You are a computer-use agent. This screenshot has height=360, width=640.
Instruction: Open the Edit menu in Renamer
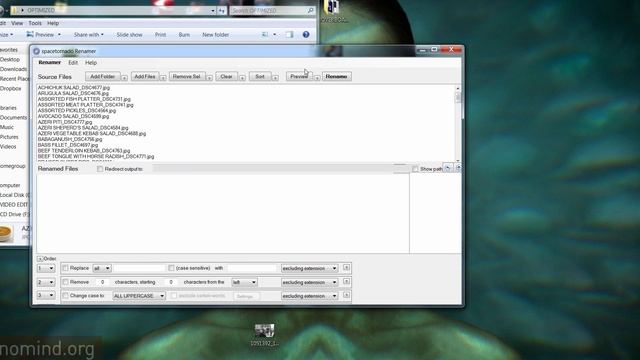pyautogui.click(x=73, y=63)
